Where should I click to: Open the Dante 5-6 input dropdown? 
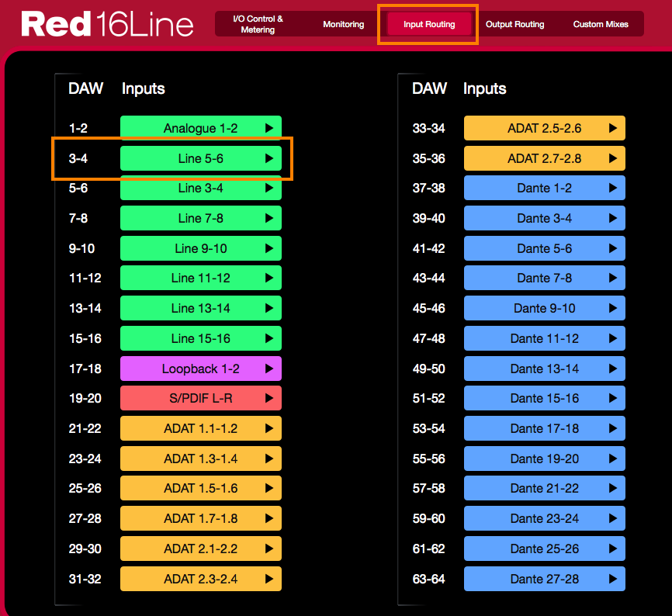coord(544,248)
